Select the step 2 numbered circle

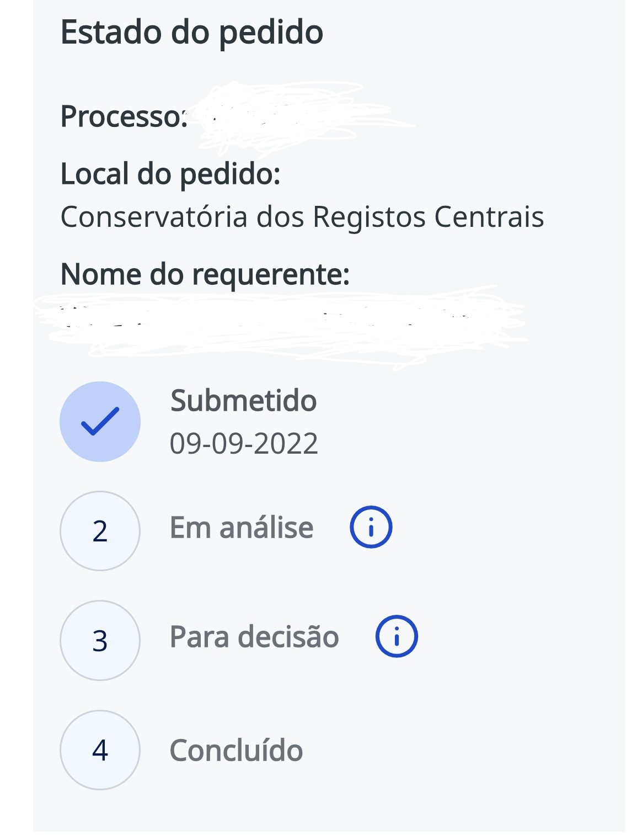point(100,531)
